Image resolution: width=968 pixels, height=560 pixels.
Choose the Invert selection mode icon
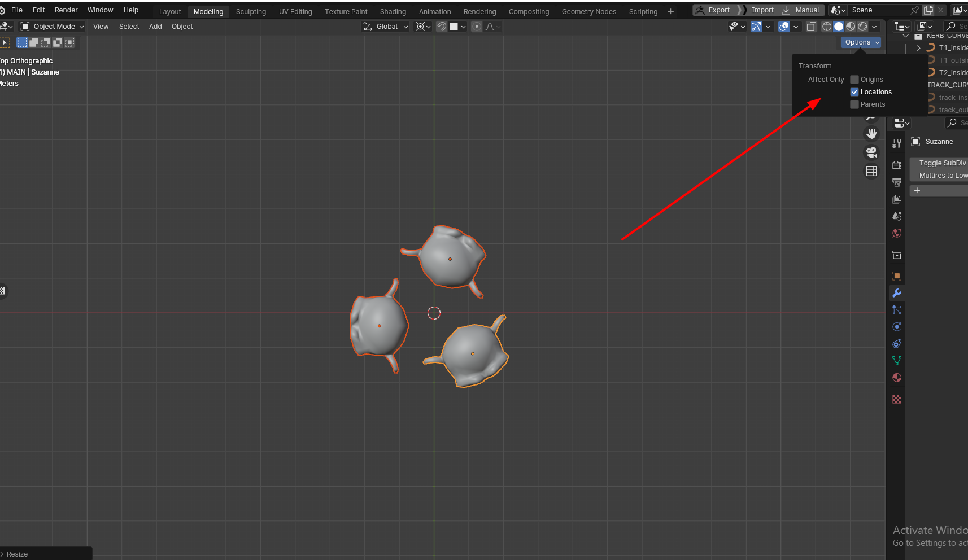58,42
